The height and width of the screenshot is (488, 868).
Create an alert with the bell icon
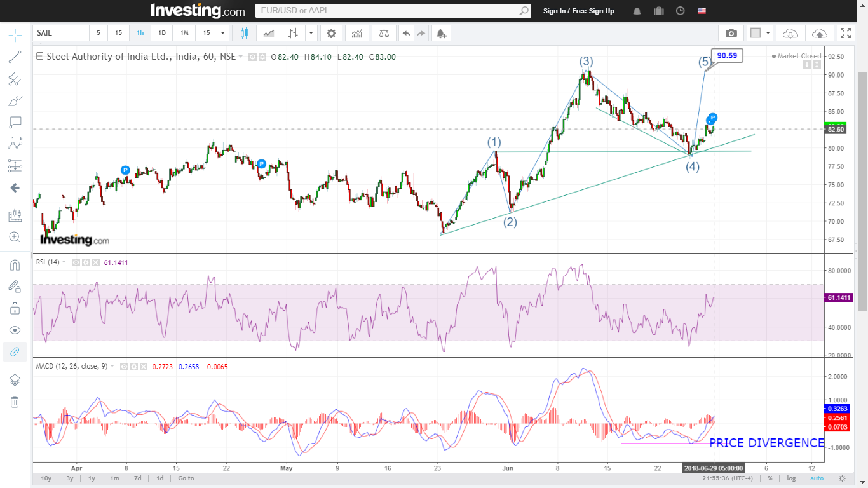click(442, 33)
